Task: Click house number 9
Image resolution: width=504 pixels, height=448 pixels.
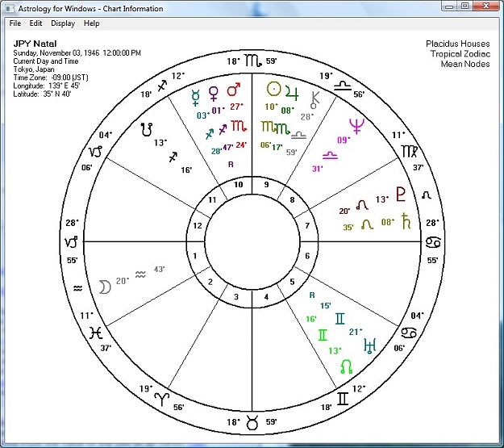Action: [266, 185]
